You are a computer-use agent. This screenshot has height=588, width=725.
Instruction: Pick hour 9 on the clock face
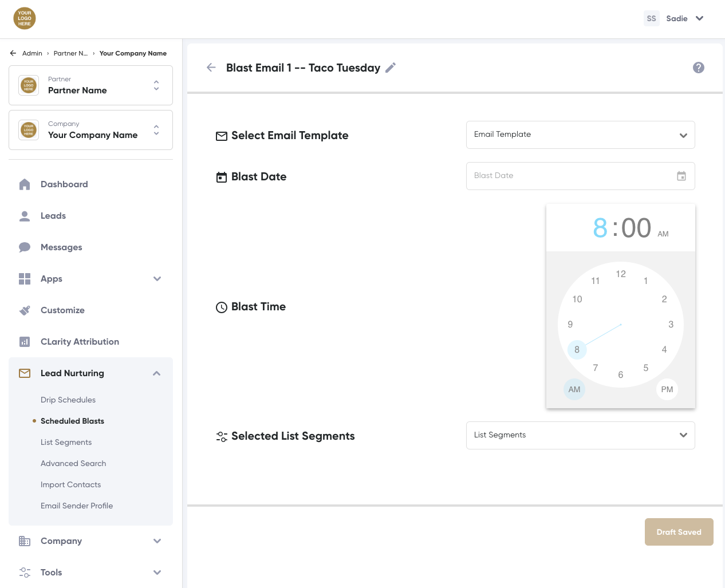coord(570,325)
